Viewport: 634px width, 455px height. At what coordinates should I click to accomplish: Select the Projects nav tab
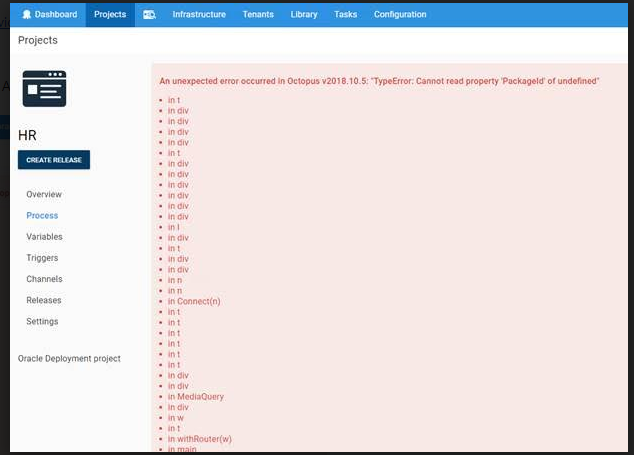110,15
